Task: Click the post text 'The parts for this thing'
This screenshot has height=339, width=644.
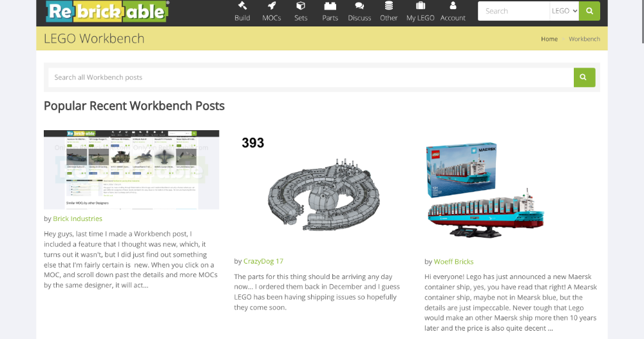Action: click(317, 292)
